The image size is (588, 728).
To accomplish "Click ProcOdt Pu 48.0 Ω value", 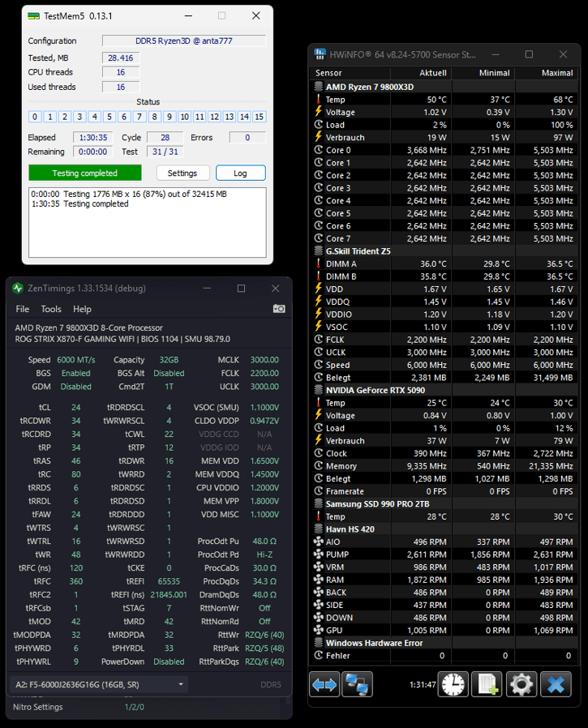I will [x=264, y=541].
